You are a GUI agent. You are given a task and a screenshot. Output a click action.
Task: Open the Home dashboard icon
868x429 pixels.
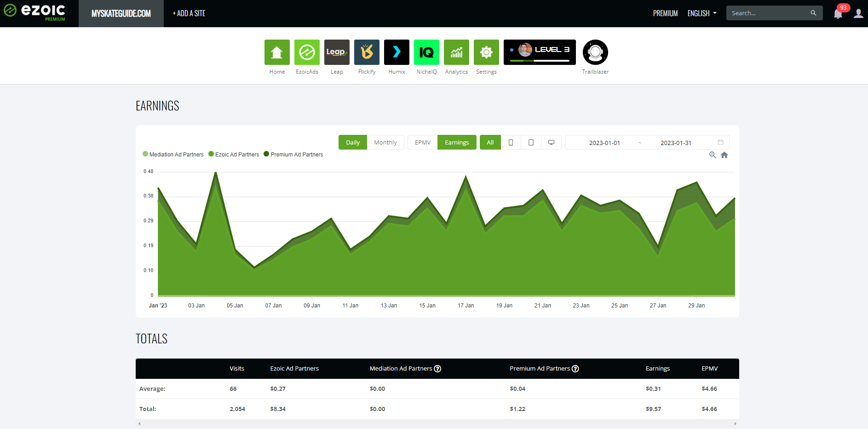[277, 52]
